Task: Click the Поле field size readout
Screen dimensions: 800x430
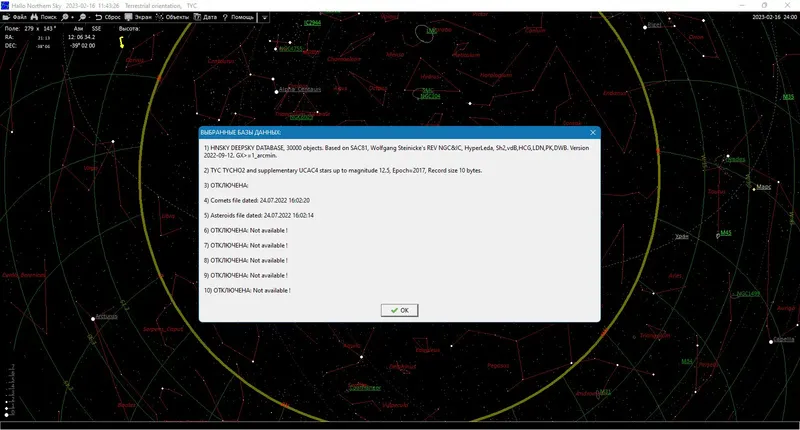Action: [30, 29]
